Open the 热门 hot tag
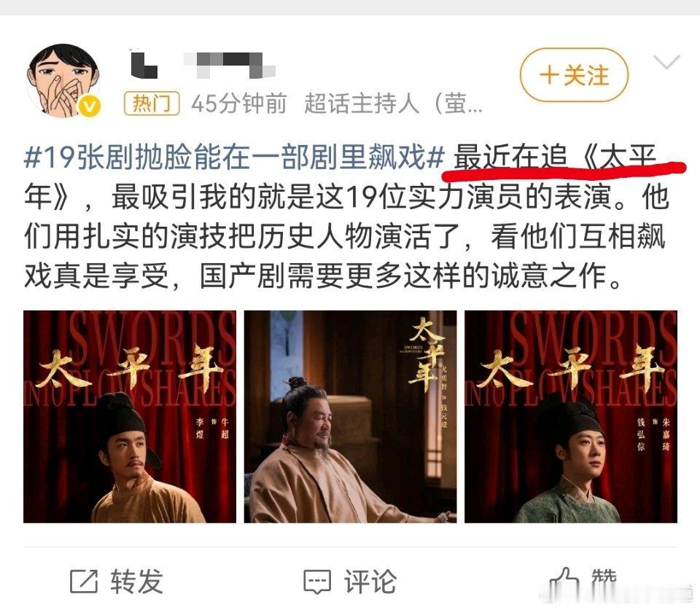Viewport: 700px width, 610px height. point(152,103)
